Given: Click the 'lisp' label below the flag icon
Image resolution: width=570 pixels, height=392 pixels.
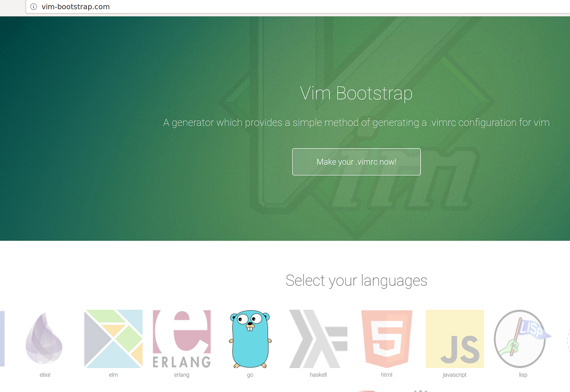Looking at the screenshot, I should [x=523, y=374].
